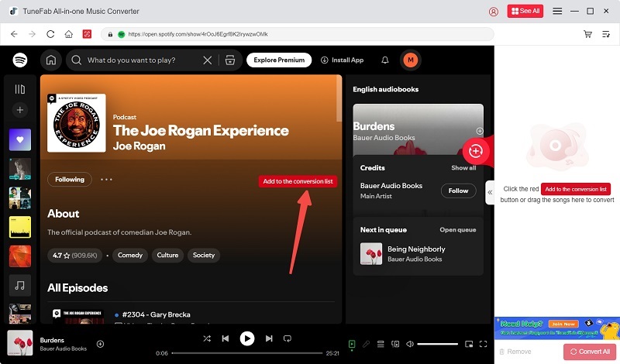Image resolution: width=620 pixels, height=364 pixels.
Task: Click Explore Premium button
Action: [279, 60]
